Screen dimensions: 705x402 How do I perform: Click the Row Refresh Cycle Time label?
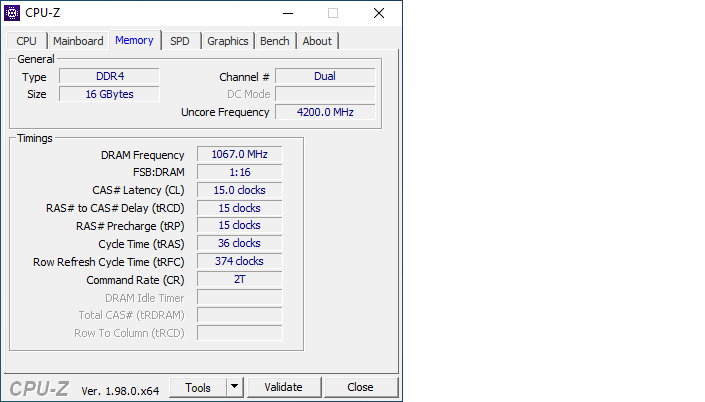click(109, 262)
